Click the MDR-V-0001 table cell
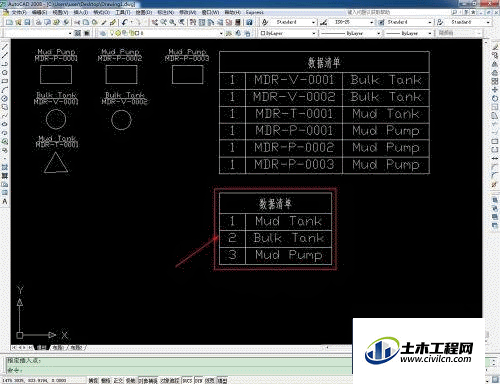Screen dimensions: 500x384 tap(294, 80)
